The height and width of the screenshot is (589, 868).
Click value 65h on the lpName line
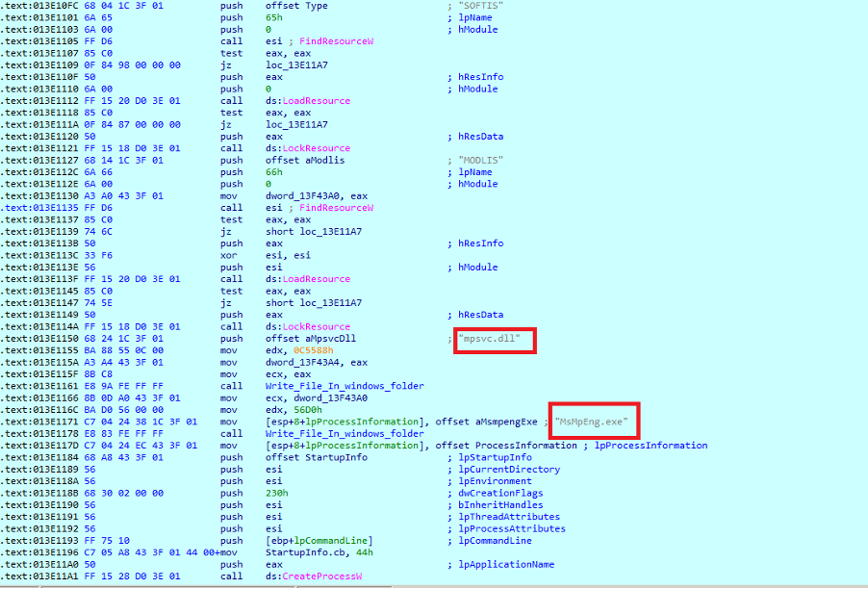pos(273,17)
